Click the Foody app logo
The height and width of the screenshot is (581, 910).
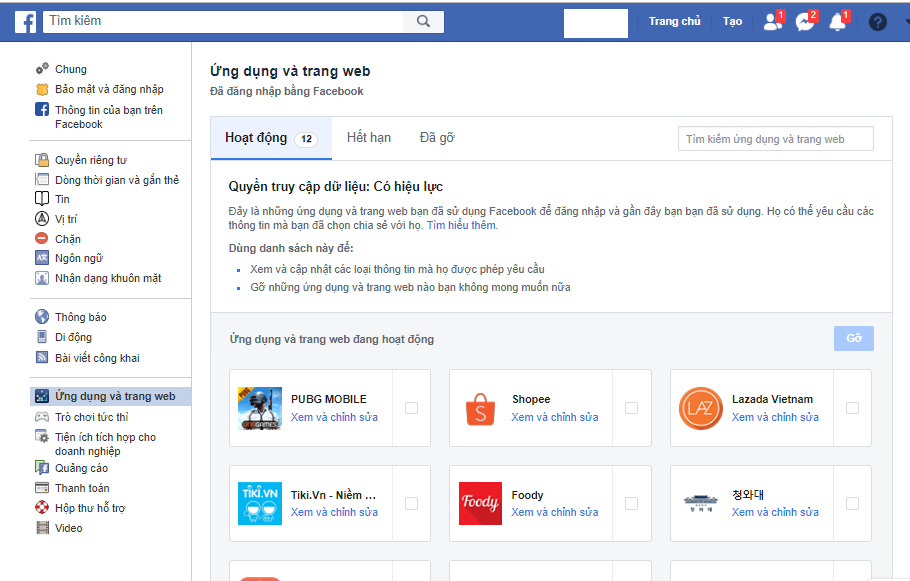(x=481, y=503)
